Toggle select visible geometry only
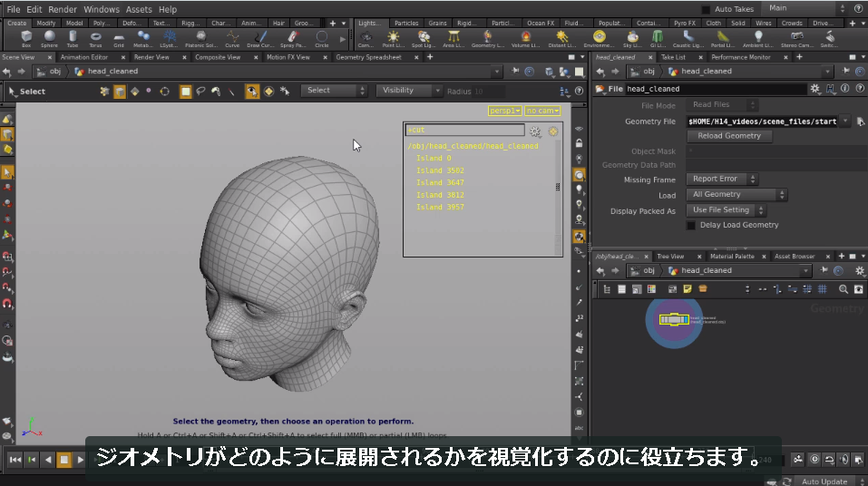The width and height of the screenshot is (868, 486). pos(251,92)
